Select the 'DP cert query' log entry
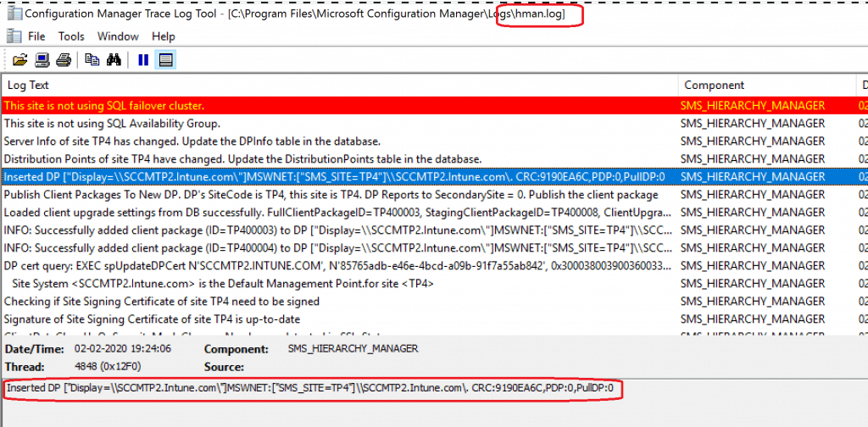Image resolution: width=868 pixels, height=427 pixels. (339, 265)
